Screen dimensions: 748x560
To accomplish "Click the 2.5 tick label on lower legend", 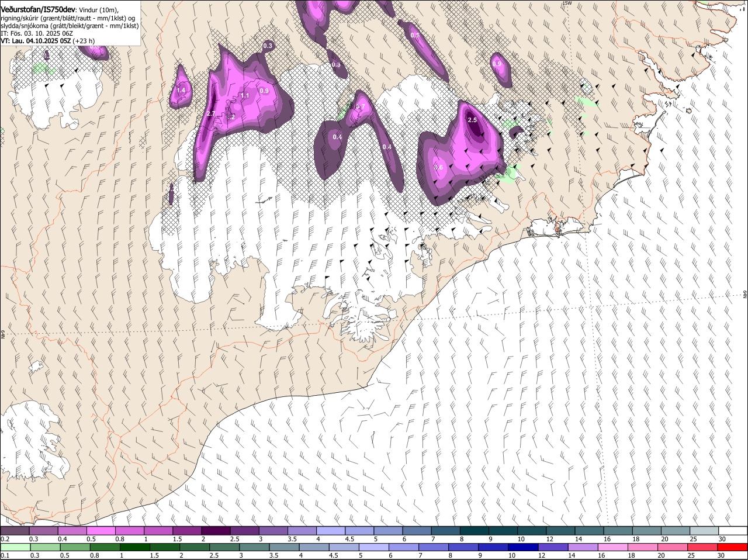I will [214, 556].
